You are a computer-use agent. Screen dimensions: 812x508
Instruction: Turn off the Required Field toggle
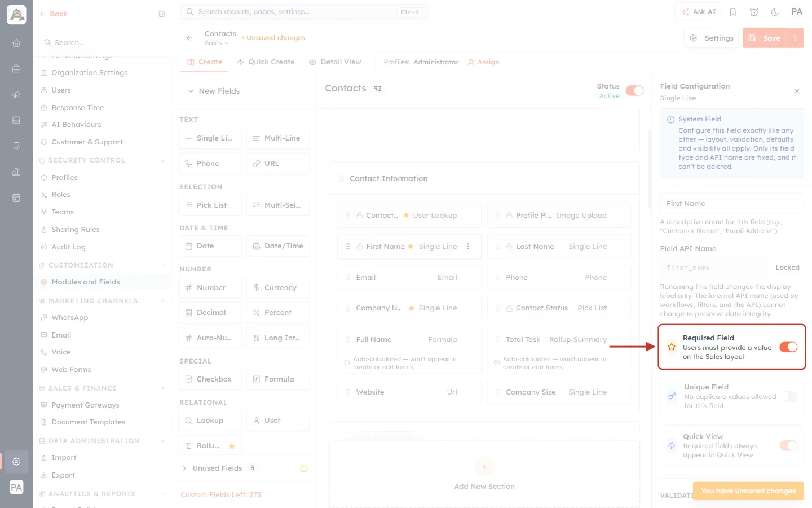tap(788, 347)
